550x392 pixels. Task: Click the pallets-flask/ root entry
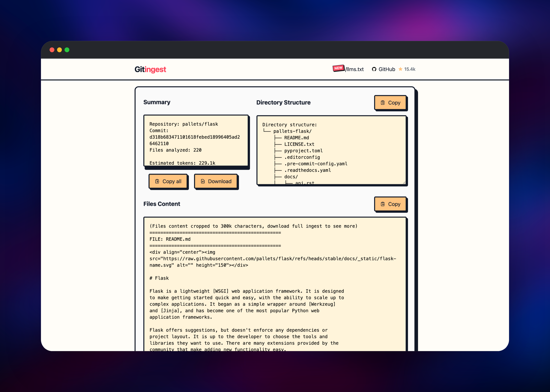pos(292,131)
